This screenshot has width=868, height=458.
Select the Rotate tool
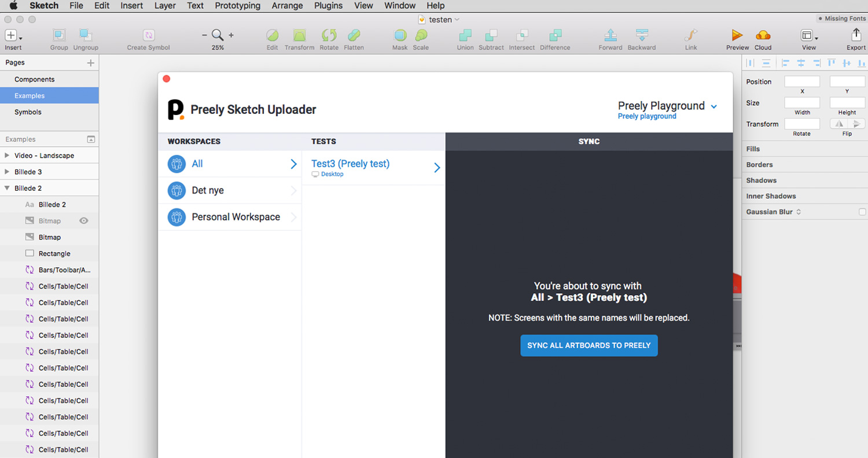coord(329,35)
